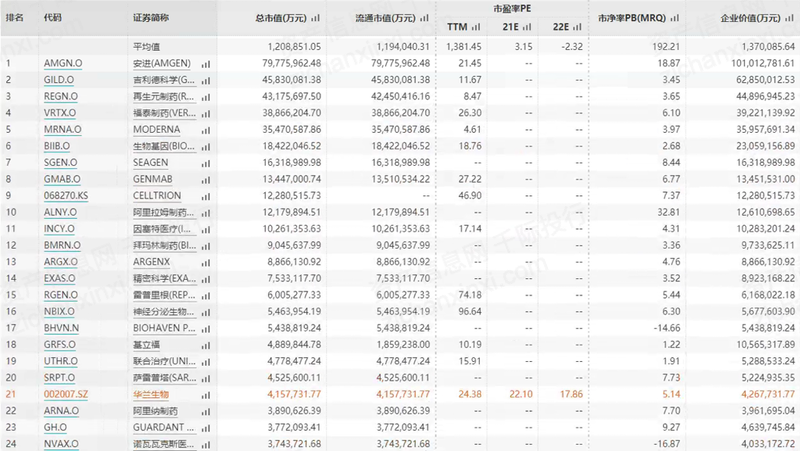Open chart icon in VRTX.O row
The height and width of the screenshot is (451, 800).
click(206, 114)
